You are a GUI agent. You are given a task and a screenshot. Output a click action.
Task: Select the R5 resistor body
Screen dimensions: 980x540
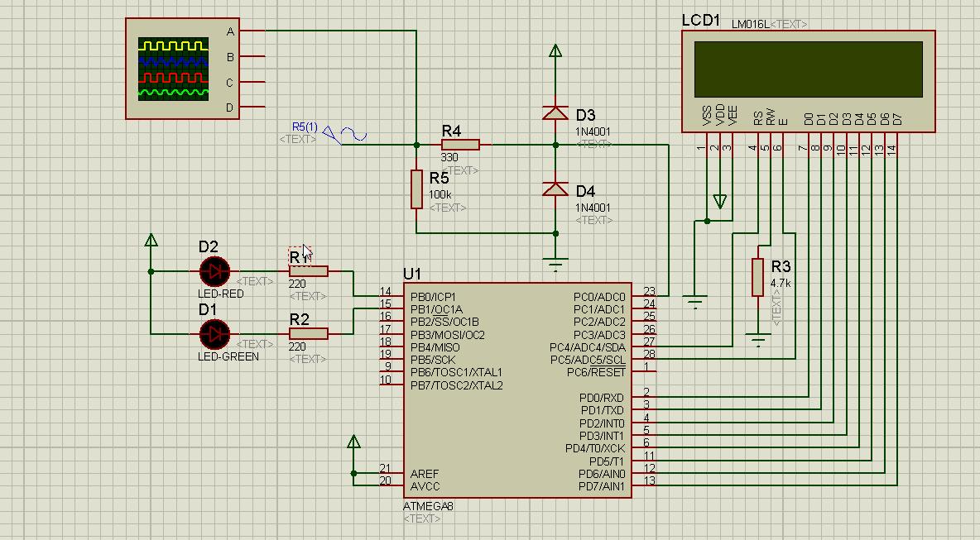pos(417,189)
